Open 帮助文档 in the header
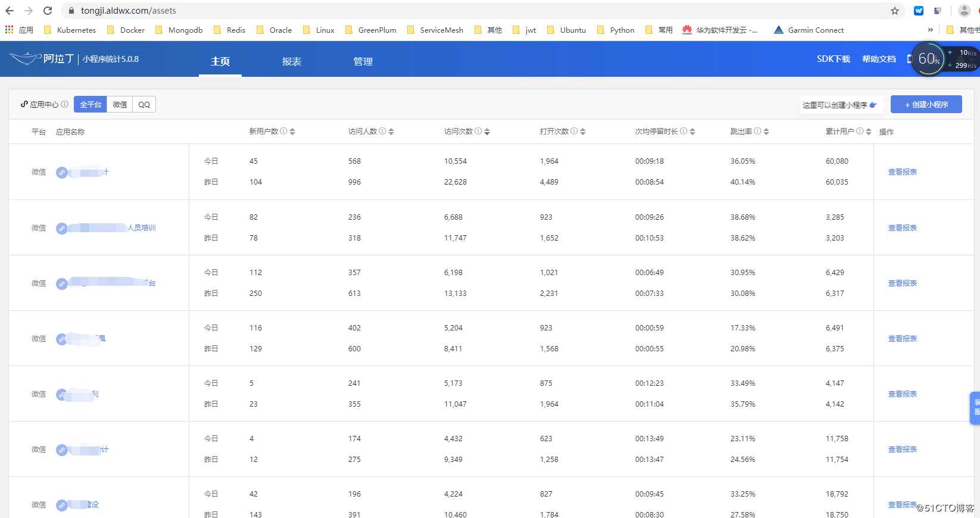Screen dimensions: 980x518 pyautogui.click(x=879, y=59)
